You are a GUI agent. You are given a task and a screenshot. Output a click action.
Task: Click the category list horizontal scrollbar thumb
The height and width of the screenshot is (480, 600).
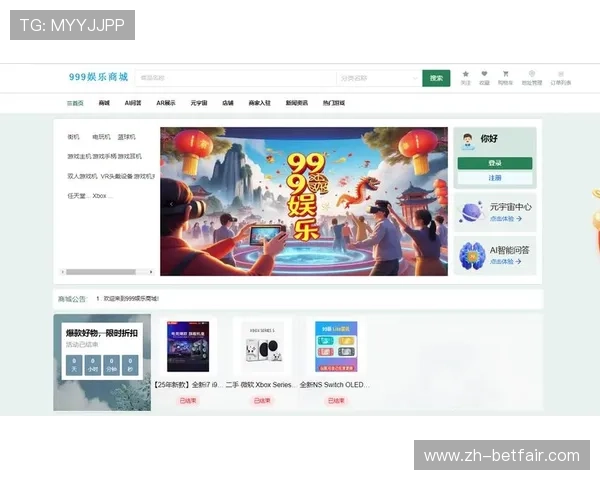coord(101,272)
